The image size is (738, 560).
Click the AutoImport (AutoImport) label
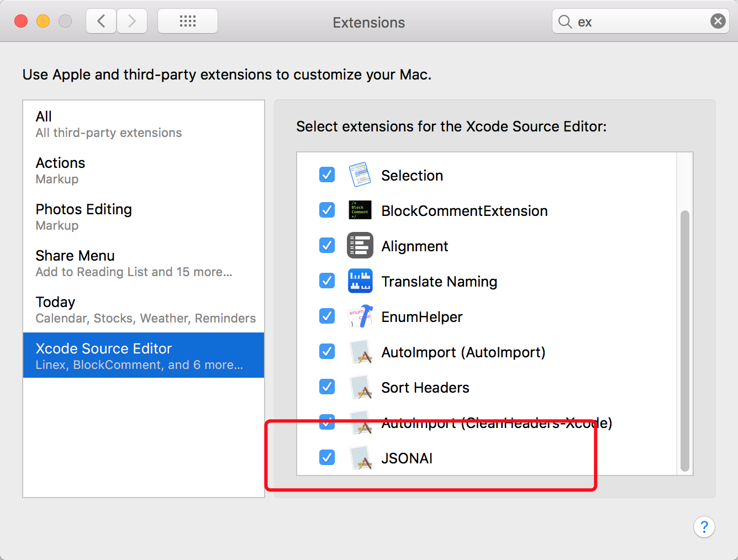pyautogui.click(x=463, y=352)
